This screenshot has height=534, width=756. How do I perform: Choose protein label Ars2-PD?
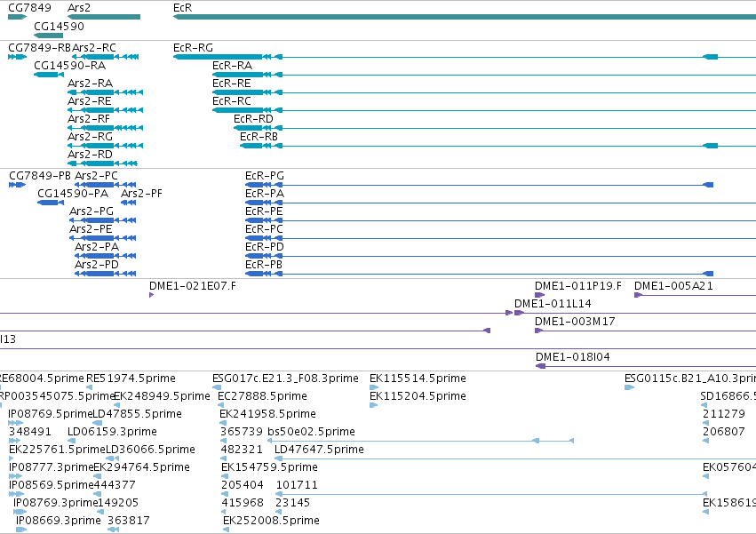[97, 266]
